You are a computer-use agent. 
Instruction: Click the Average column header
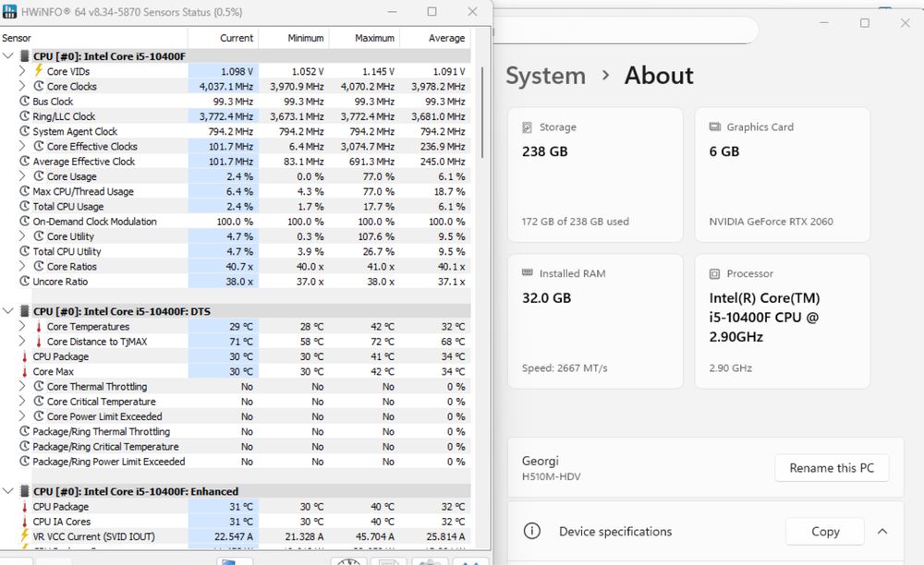[435, 38]
